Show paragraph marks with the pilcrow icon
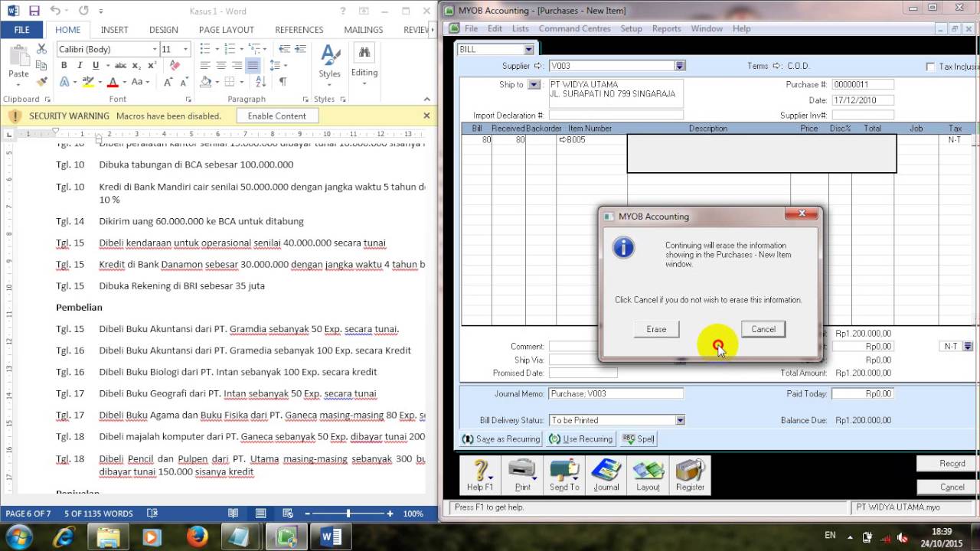The width and height of the screenshot is (980, 551). 283,82
